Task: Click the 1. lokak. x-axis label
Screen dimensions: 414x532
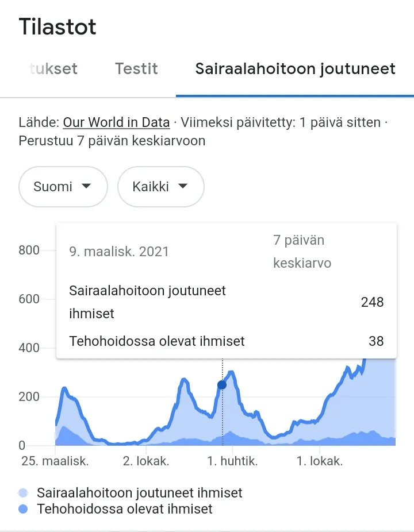Action: click(319, 461)
